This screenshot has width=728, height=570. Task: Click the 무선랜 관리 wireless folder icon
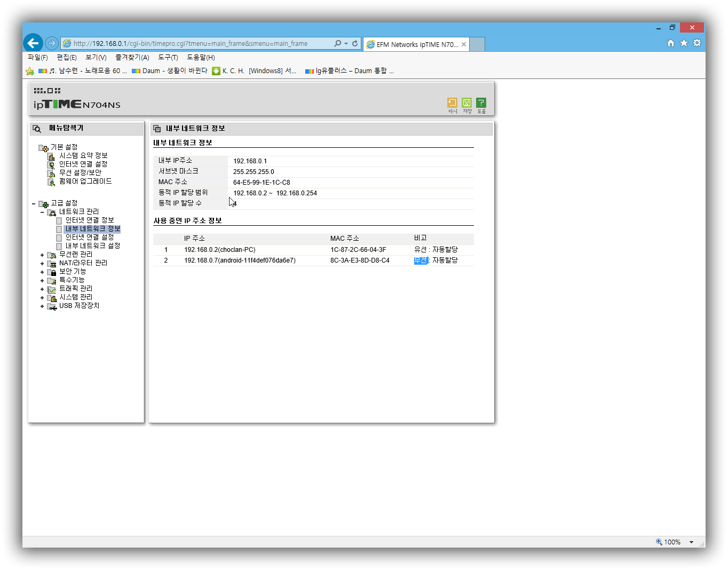[x=52, y=255]
